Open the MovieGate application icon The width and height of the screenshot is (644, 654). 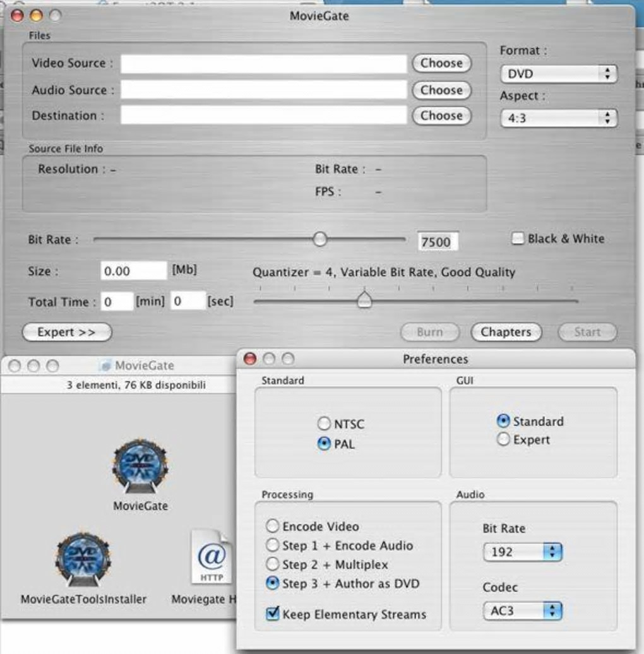click(141, 467)
